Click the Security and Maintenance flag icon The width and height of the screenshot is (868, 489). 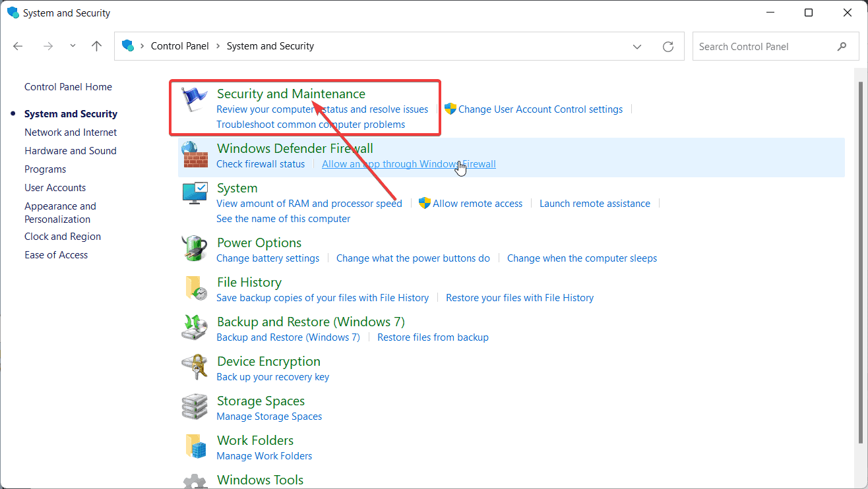[x=195, y=100]
